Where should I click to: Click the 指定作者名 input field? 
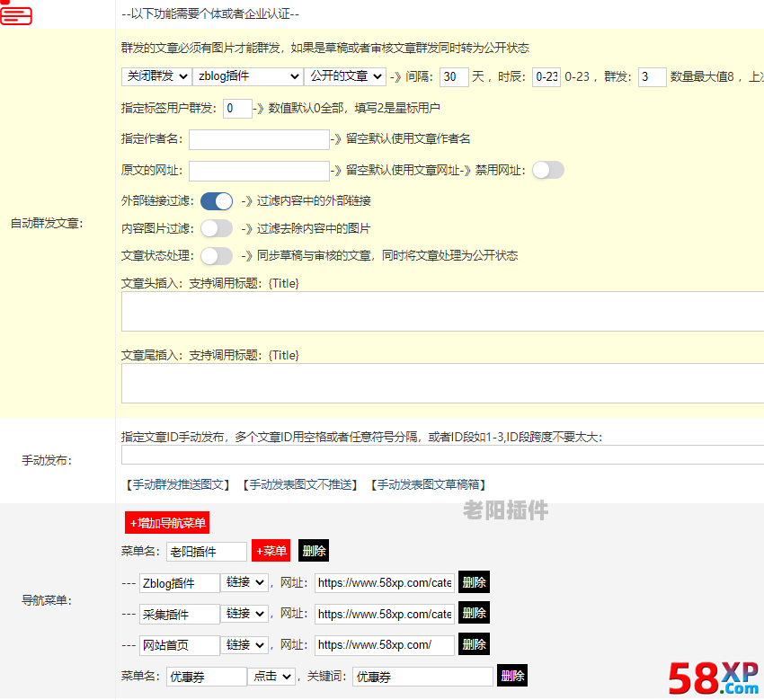259,139
